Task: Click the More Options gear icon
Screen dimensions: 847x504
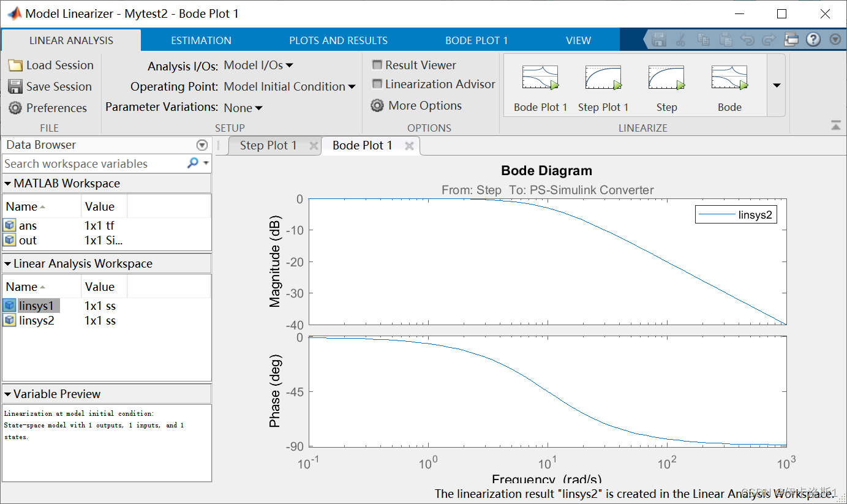Action: click(377, 106)
